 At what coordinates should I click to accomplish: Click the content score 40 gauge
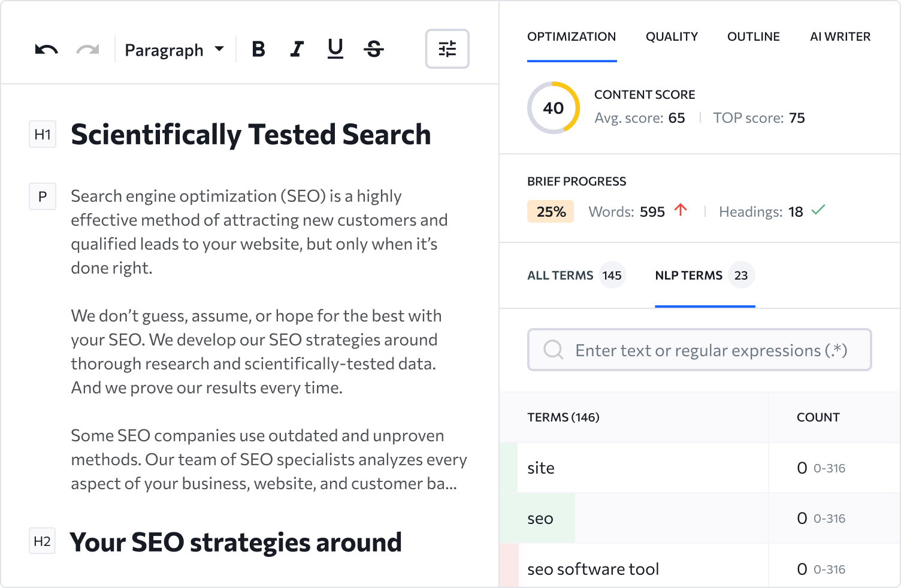coord(554,108)
